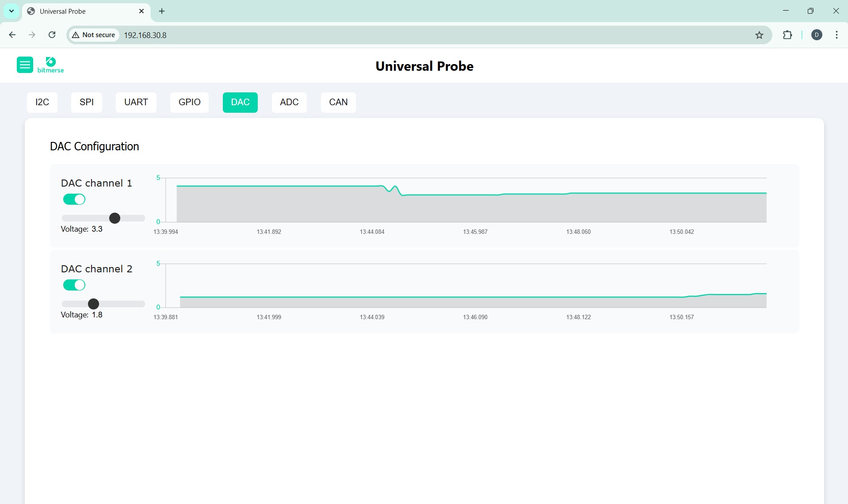Open the browser extensions icon
Viewport: 848px width, 504px height.
point(787,35)
